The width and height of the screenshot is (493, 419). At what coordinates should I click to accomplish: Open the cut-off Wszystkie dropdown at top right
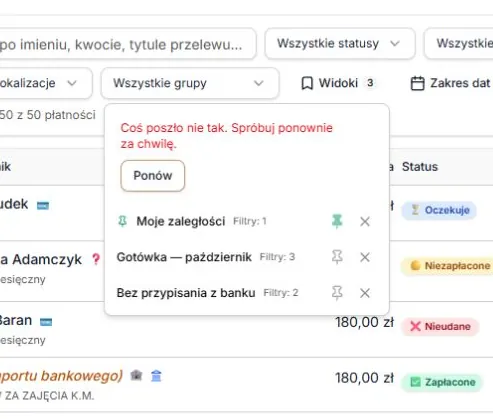(458, 44)
